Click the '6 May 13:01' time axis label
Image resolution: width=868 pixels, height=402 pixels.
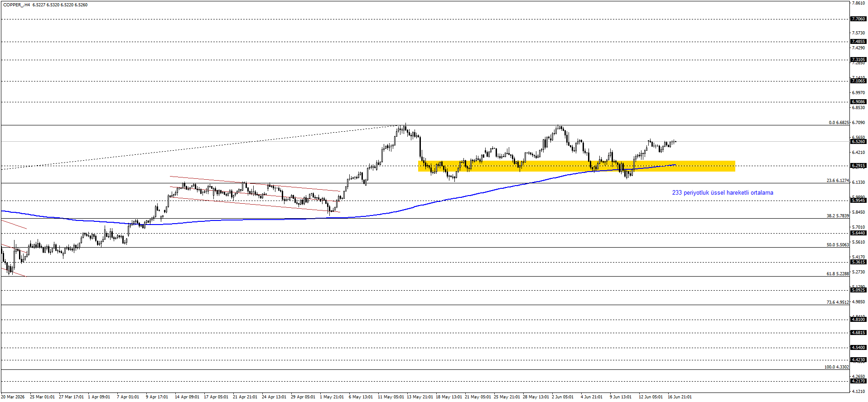point(361,397)
